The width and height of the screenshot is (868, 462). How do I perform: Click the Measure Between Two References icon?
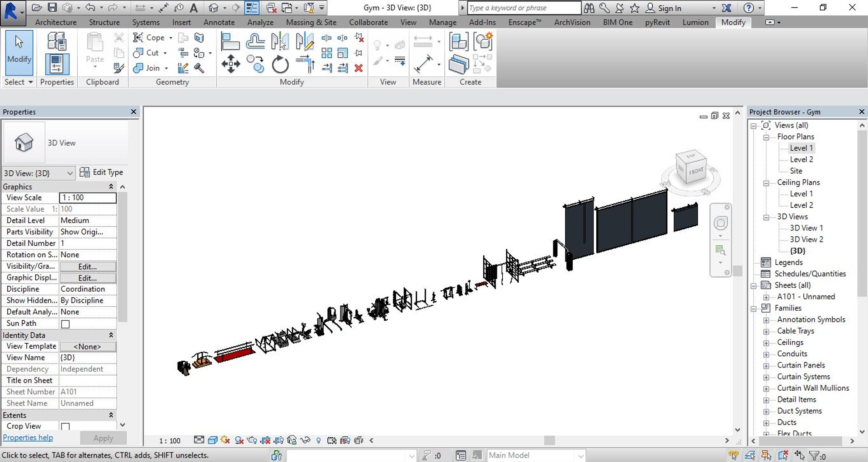click(423, 64)
